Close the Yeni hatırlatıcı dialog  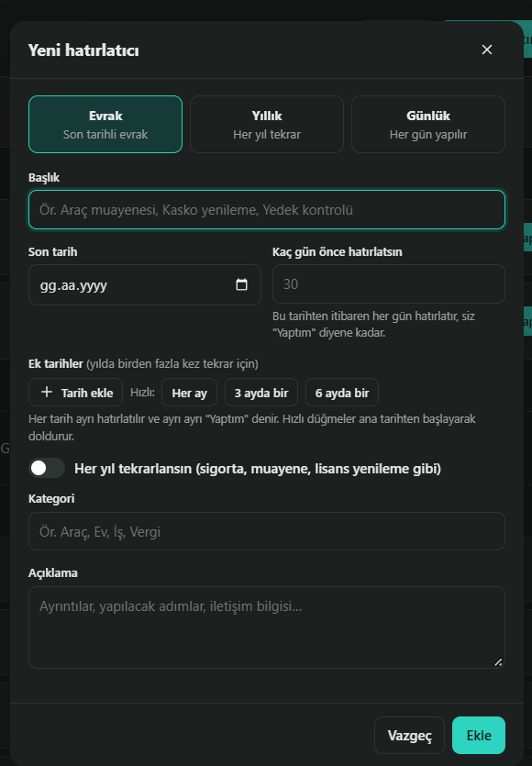pos(486,50)
